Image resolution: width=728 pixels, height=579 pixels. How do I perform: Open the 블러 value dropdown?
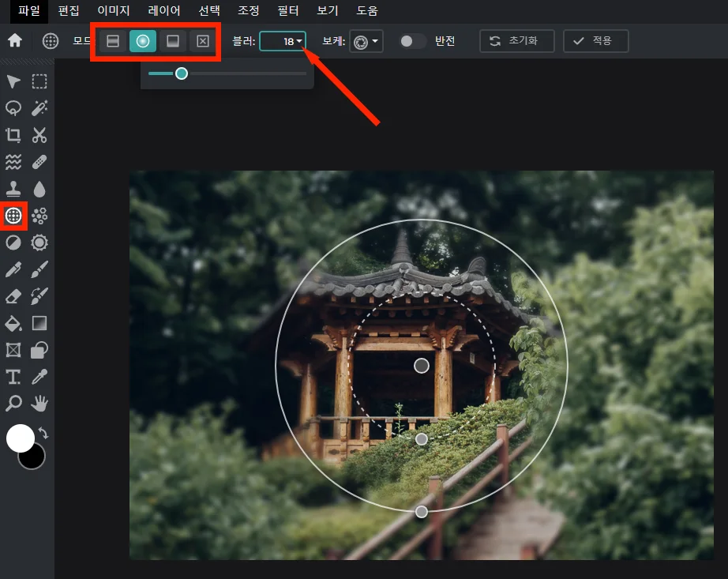click(x=283, y=41)
